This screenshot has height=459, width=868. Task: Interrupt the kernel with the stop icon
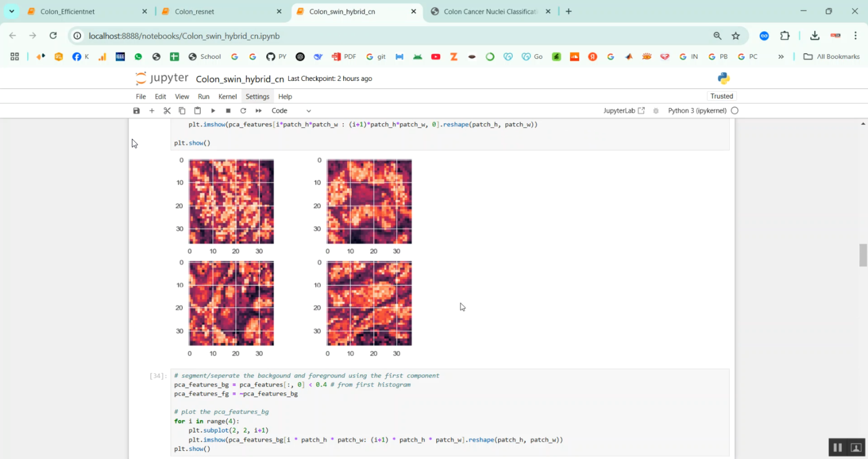(228, 110)
